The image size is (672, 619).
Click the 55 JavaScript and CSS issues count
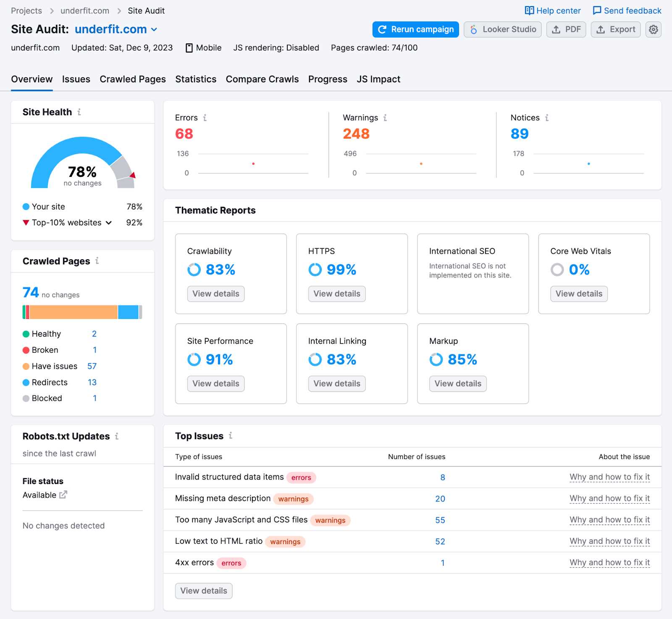coord(440,520)
